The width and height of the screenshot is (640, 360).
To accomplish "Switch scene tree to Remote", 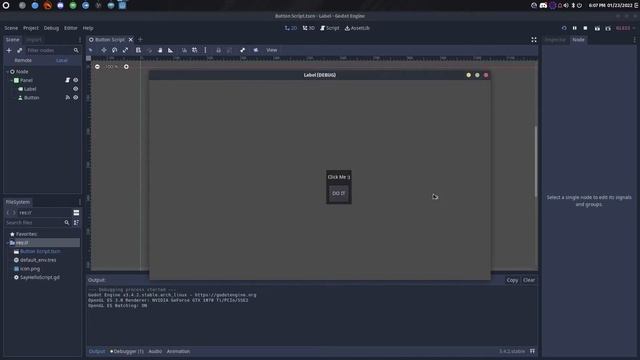I will coord(23,60).
